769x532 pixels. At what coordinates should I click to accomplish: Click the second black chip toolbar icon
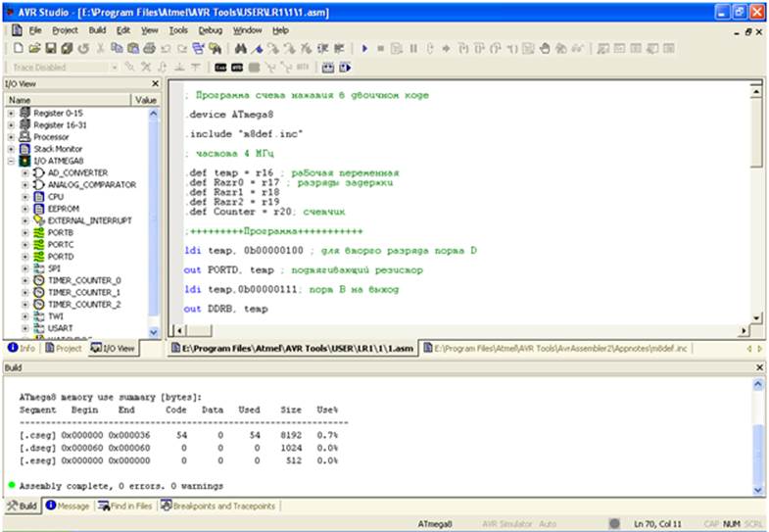(x=237, y=68)
